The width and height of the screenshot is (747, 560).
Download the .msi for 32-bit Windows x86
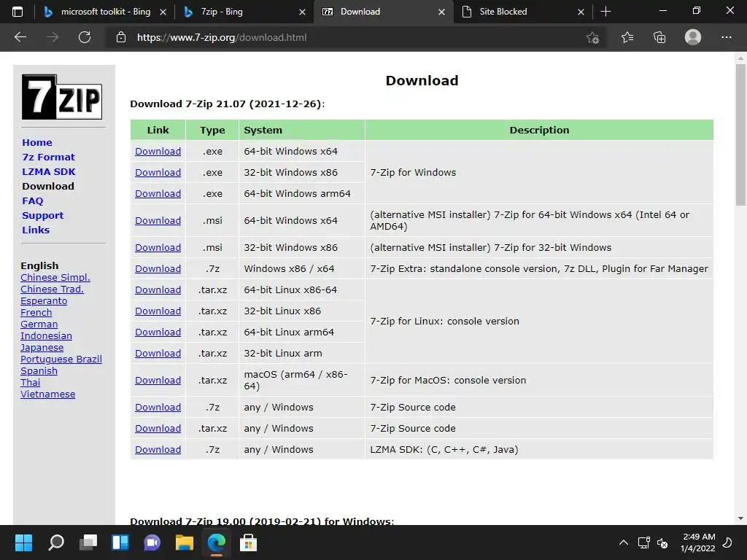point(158,248)
